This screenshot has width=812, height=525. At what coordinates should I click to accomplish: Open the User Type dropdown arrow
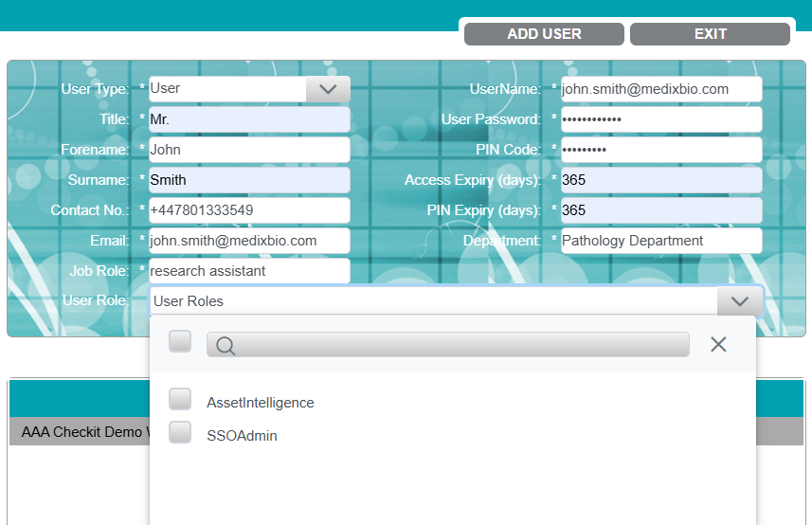coord(328,89)
